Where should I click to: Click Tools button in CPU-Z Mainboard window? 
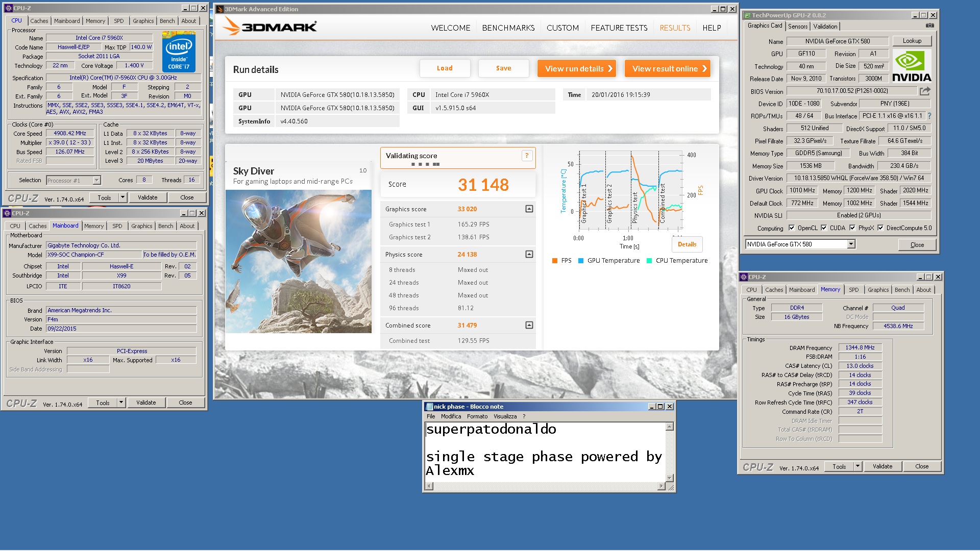pos(103,403)
